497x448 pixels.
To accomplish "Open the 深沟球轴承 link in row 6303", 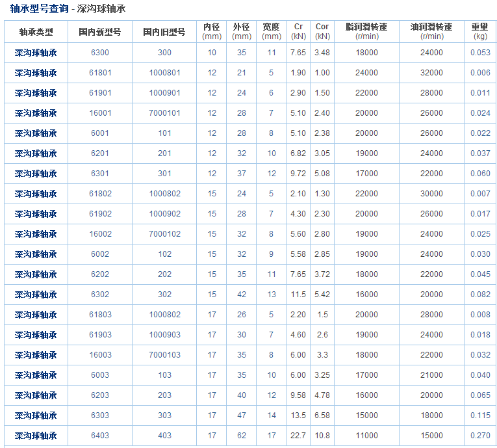I will [36, 415].
